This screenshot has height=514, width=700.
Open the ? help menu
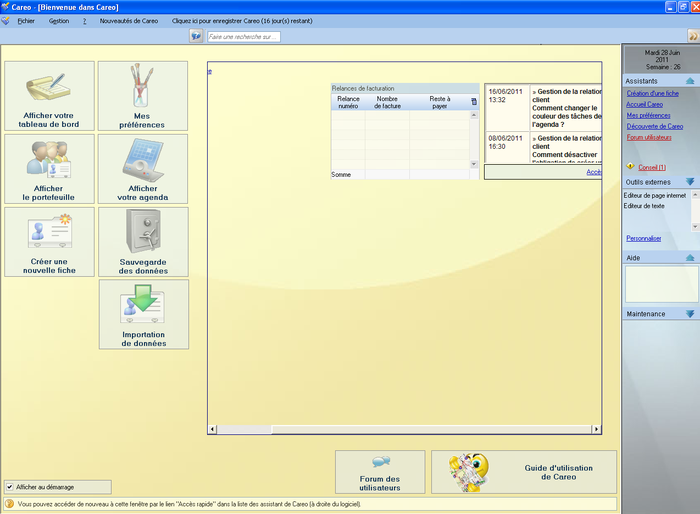[x=84, y=21]
